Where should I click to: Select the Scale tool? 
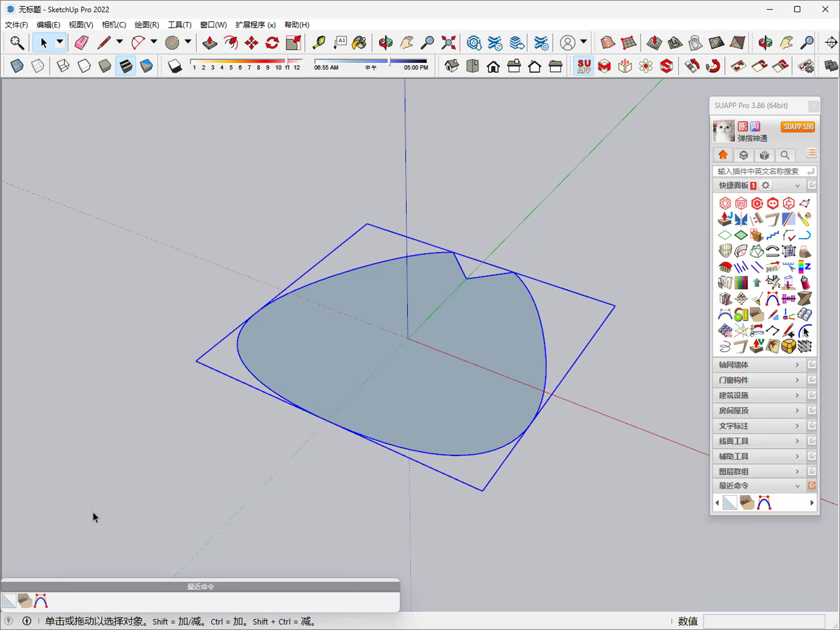tap(293, 43)
